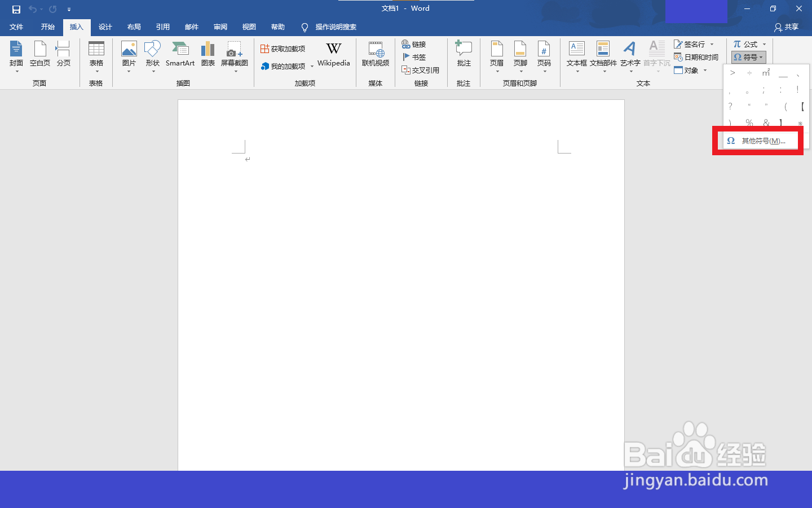
Task: Insert the ÷ division symbol
Action: coord(749,73)
